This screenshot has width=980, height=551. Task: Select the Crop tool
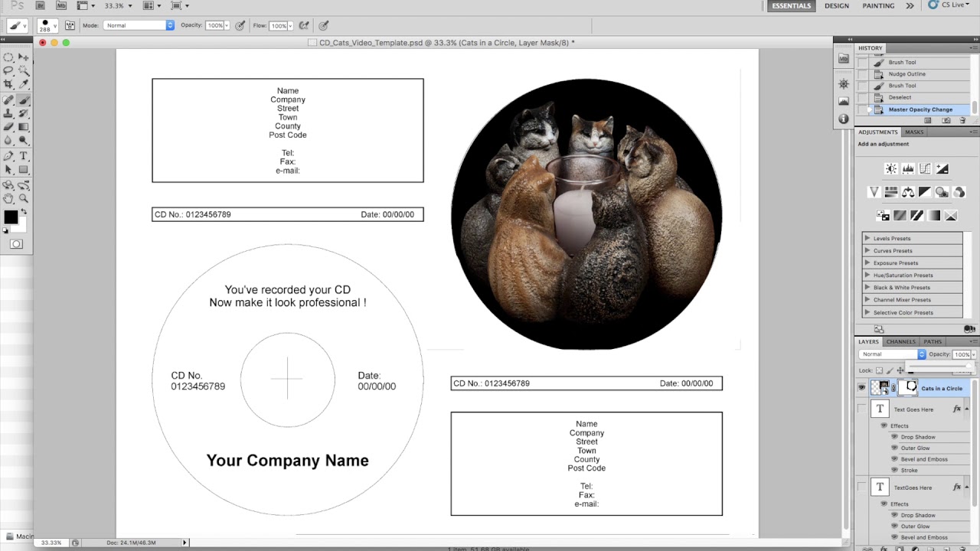click(x=8, y=83)
